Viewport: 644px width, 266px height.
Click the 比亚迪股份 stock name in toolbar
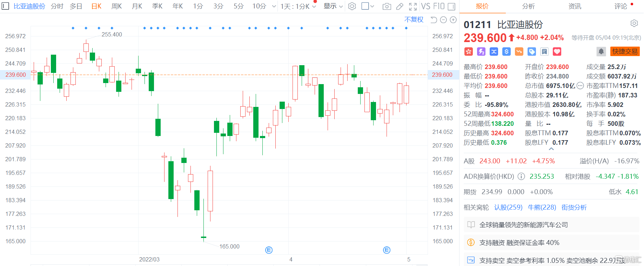[29, 6]
